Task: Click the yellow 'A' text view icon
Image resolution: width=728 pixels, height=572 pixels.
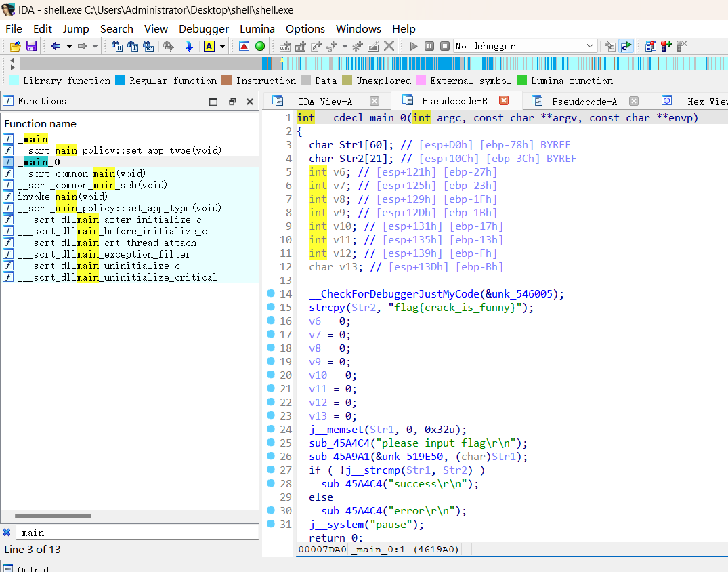Action: click(209, 46)
